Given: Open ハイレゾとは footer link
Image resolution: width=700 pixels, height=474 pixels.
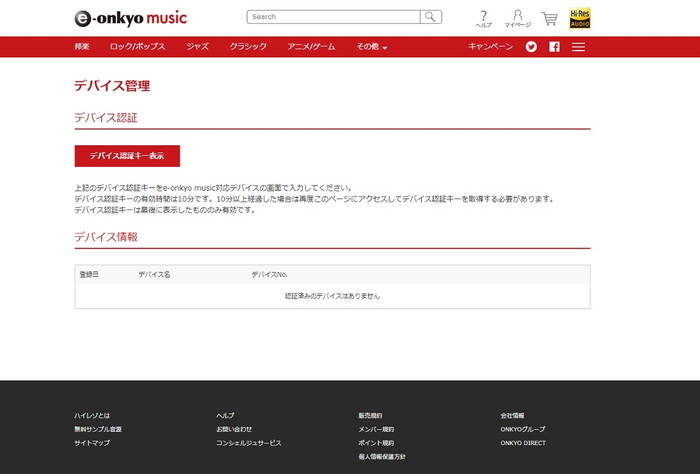Looking at the screenshot, I should (92, 416).
